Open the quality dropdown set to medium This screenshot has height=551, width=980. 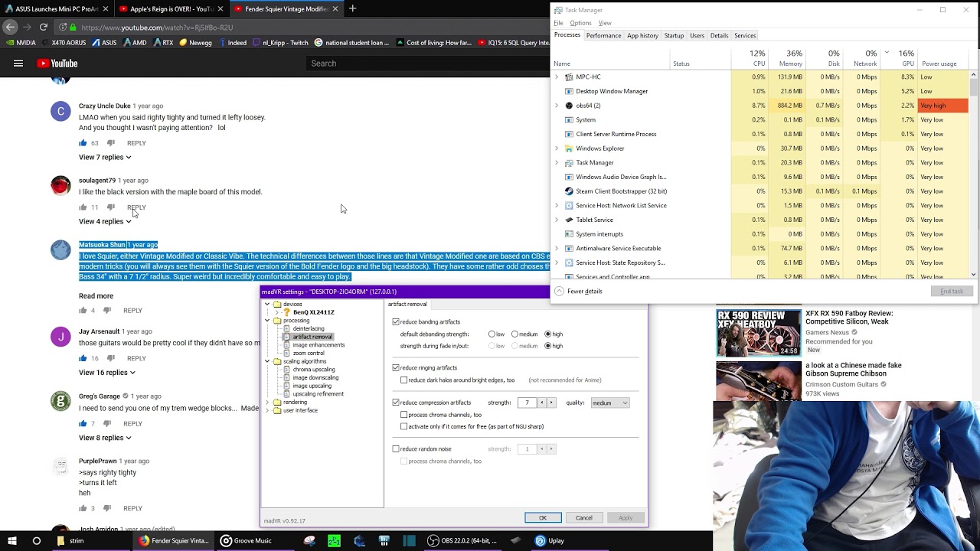609,403
